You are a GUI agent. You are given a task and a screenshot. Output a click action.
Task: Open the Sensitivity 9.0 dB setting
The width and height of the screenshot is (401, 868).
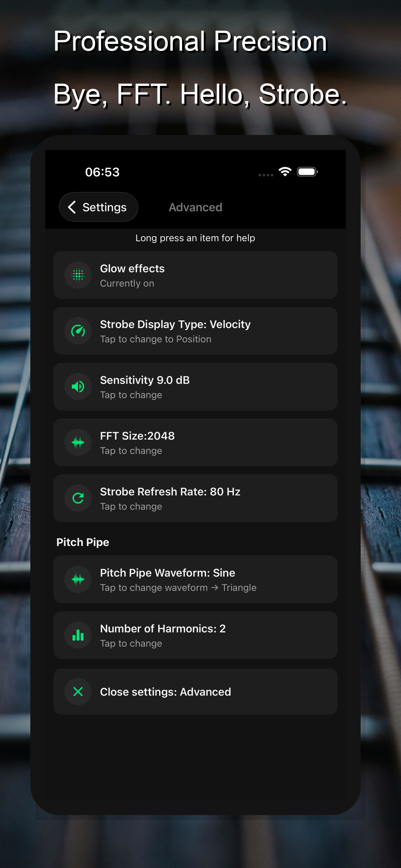195,387
